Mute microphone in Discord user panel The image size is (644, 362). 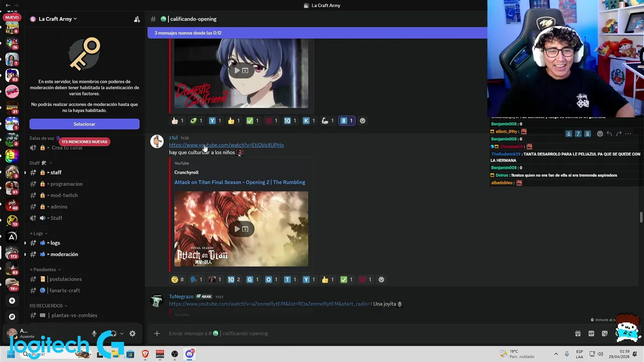[x=94, y=333]
